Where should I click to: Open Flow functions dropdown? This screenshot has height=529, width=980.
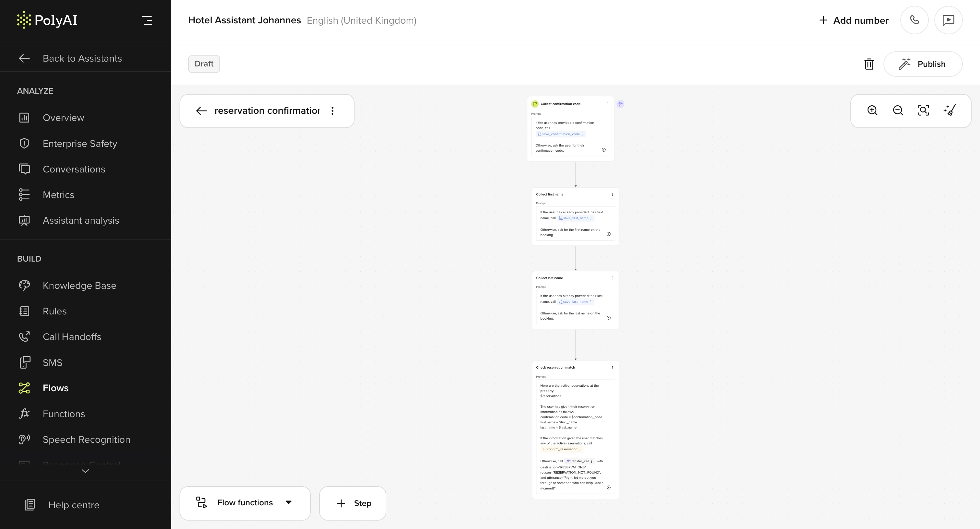245,503
